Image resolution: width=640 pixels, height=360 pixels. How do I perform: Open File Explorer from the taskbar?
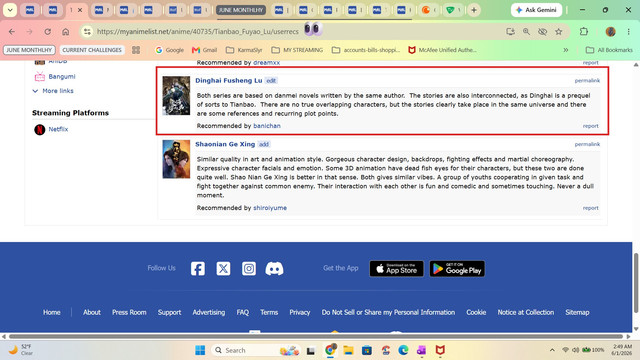348,350
